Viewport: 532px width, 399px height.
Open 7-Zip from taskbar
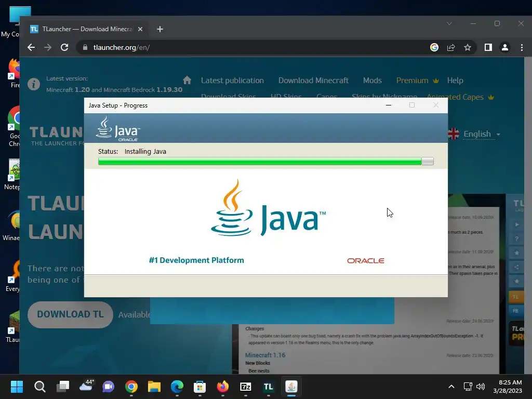245,387
